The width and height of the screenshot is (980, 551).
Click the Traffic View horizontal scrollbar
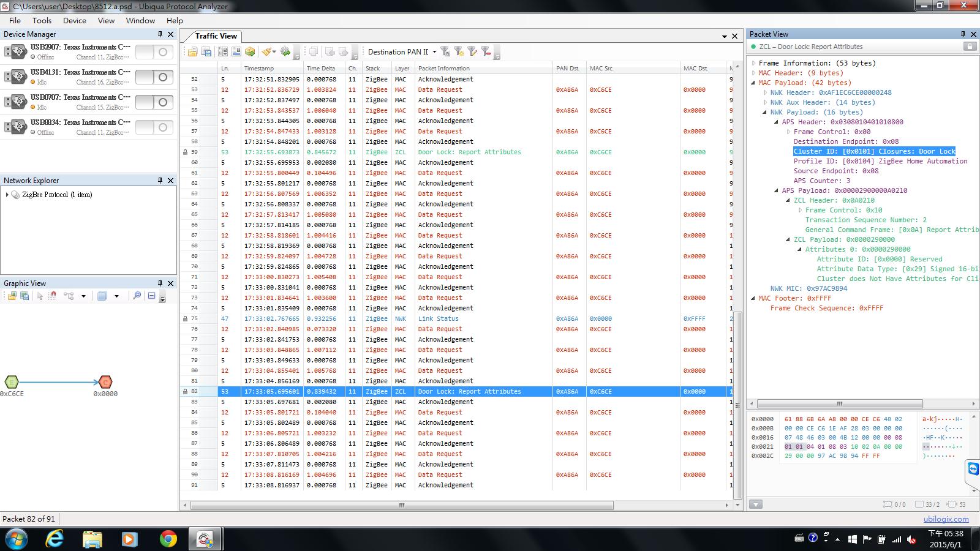[x=402, y=506]
